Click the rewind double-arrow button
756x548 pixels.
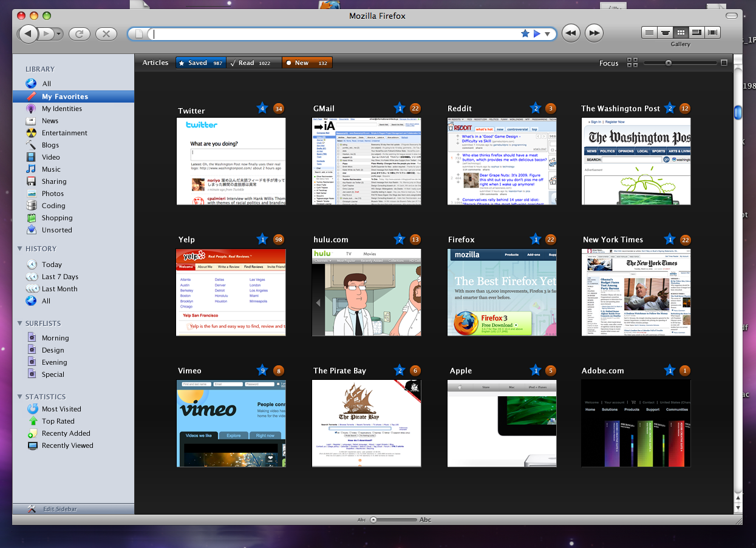point(571,33)
